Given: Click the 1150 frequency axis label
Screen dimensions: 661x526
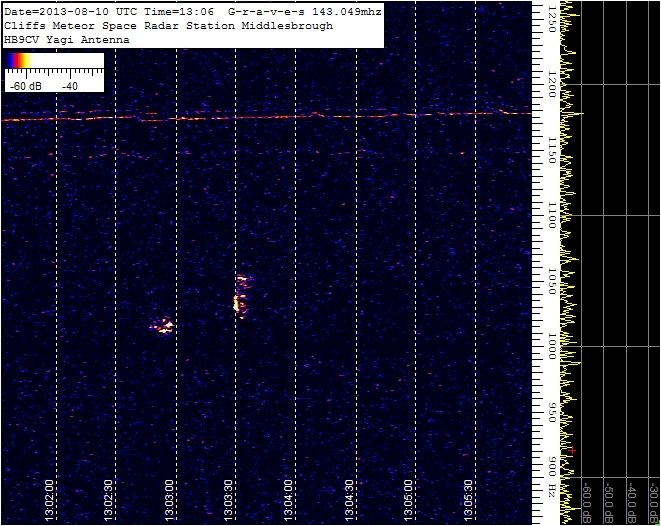Looking at the screenshot, I should 551,150.
